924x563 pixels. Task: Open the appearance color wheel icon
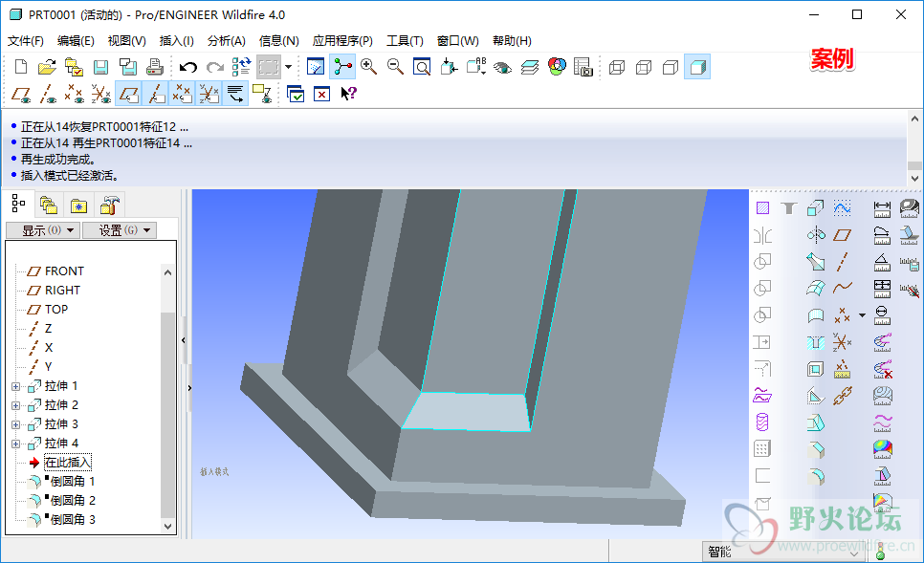[557, 67]
